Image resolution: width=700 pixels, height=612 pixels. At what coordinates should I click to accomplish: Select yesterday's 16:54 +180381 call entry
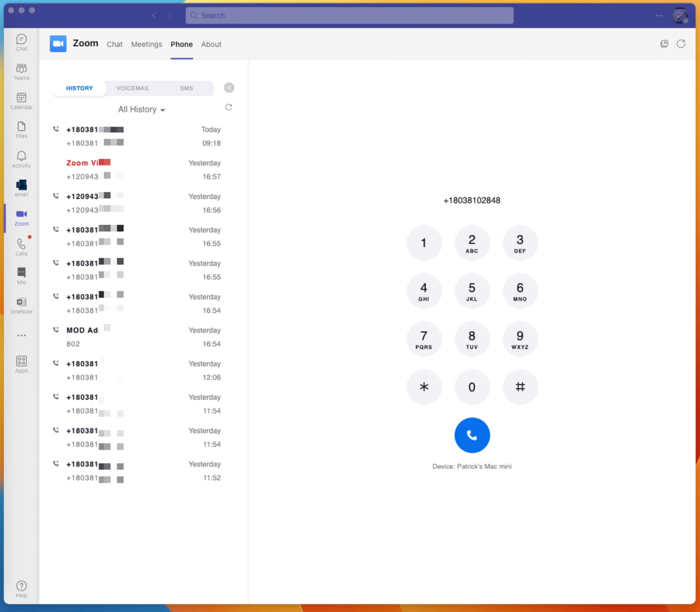click(137, 304)
